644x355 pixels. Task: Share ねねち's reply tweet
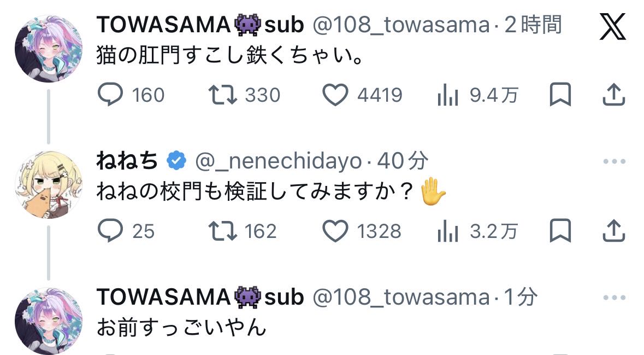tap(613, 231)
